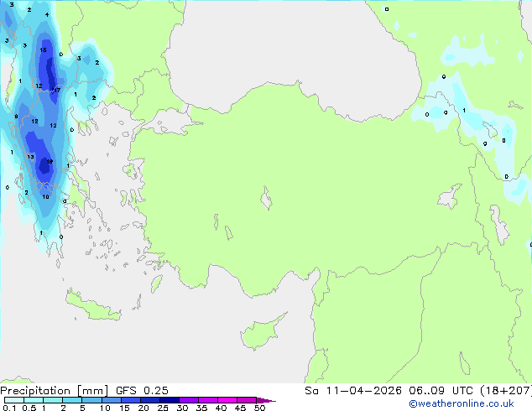The image size is (532, 411).
Task: Click the 30–35 mm purple legend swatch
Action: click(x=189, y=400)
